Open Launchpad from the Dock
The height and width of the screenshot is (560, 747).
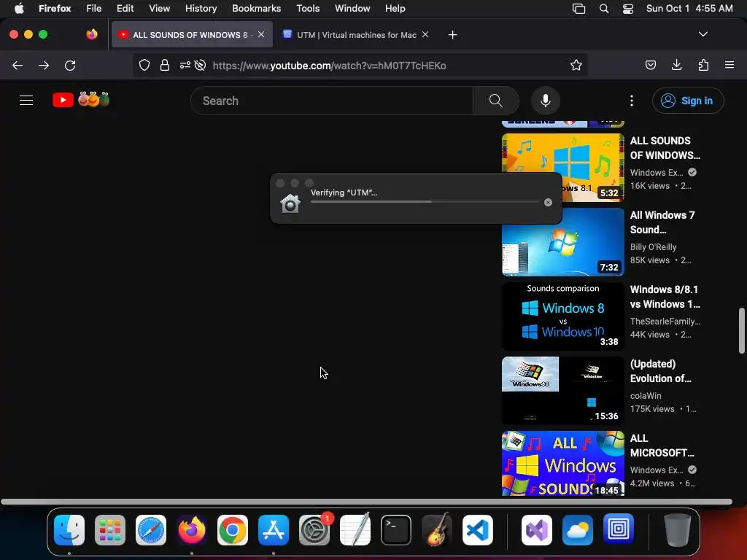click(110, 530)
